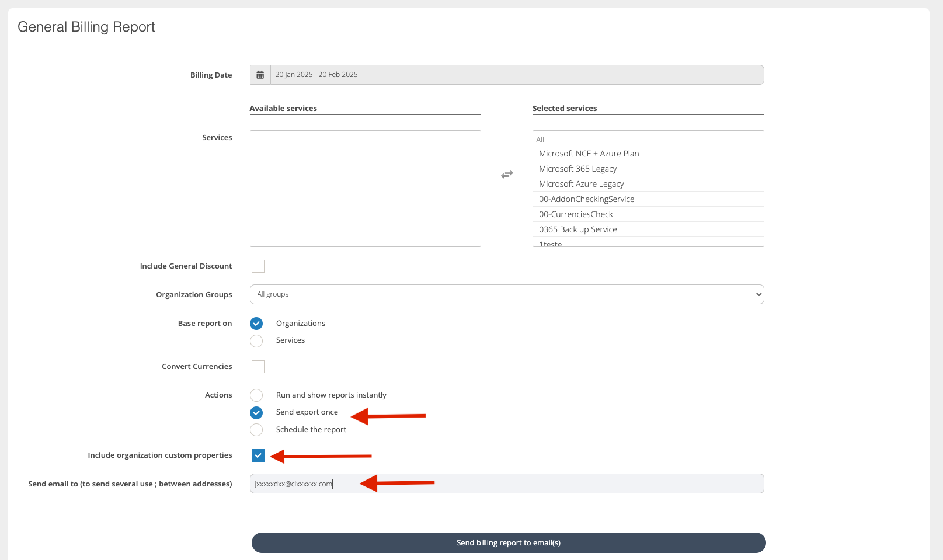
Task: Select the Organizations radio option
Action: coord(256,324)
